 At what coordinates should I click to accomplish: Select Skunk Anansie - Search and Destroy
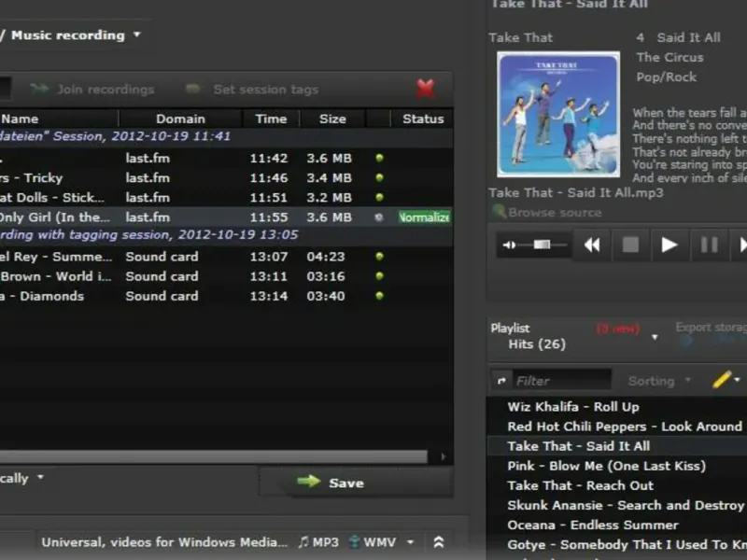tap(616, 505)
